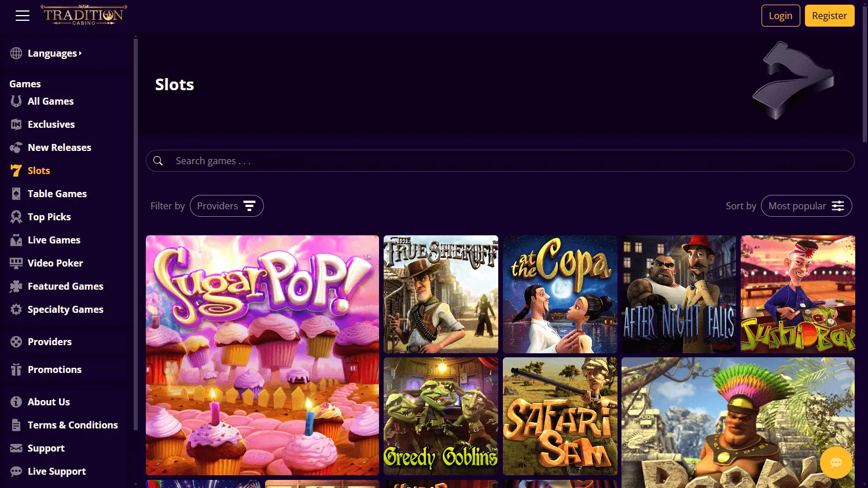
Task: Open the Live Games category
Action: (54, 240)
